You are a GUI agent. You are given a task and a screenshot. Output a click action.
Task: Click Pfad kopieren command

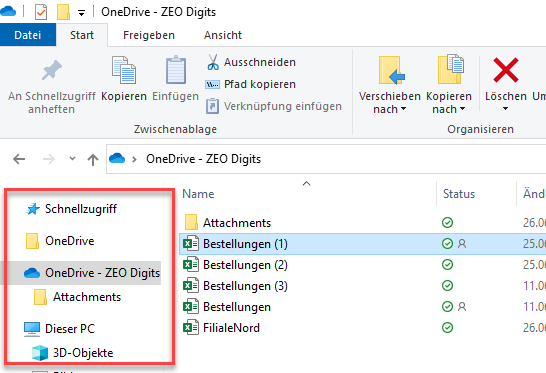251,84
